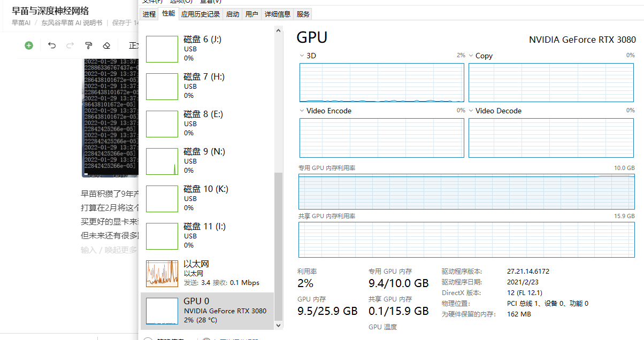Click the 输入 / 唤起更多 text placeholder
This screenshot has width=644, height=340.
(x=109, y=250)
